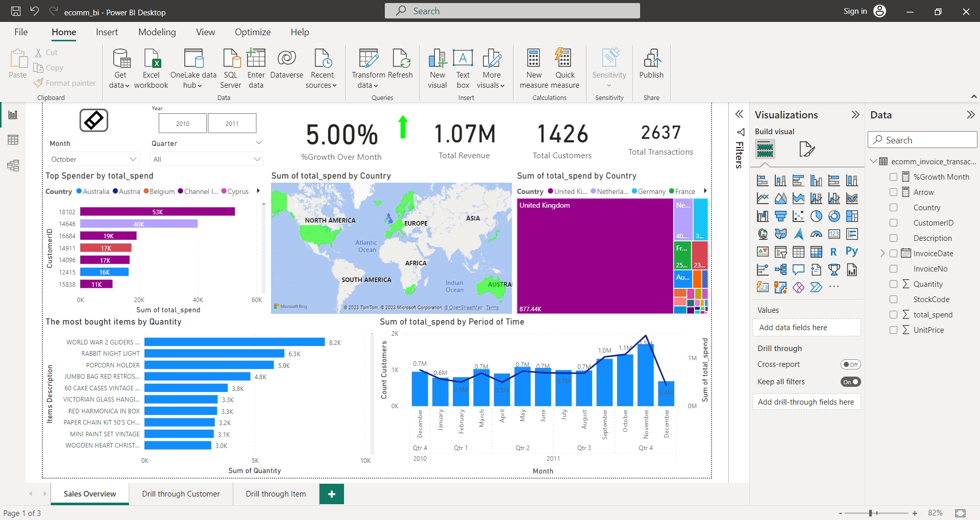
Task: Select year 2011 in the Year slicer
Action: (232, 123)
